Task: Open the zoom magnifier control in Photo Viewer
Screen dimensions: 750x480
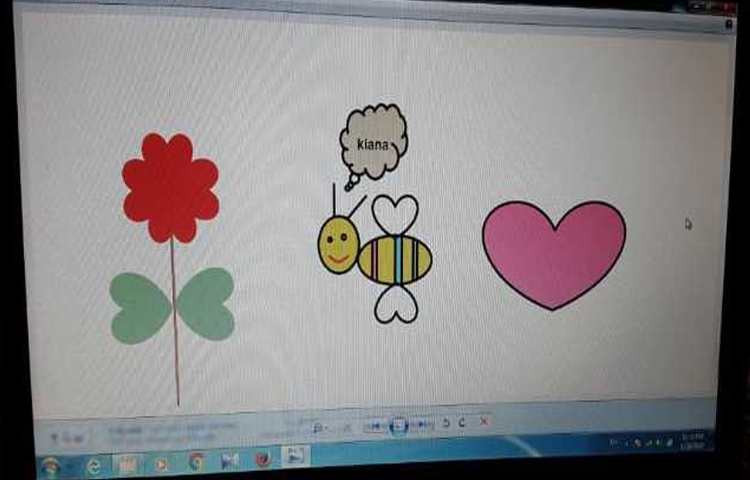Action: 318,427
